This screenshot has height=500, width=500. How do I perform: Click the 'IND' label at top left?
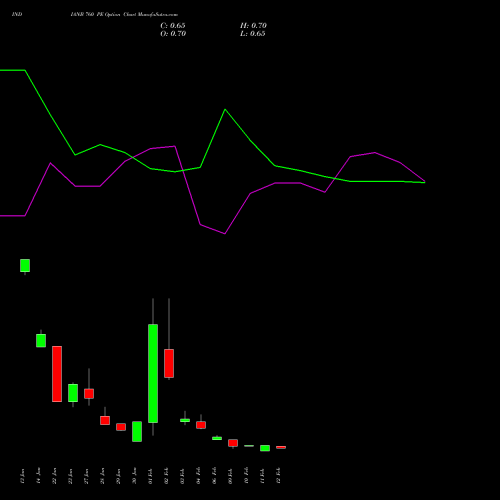(17, 15)
